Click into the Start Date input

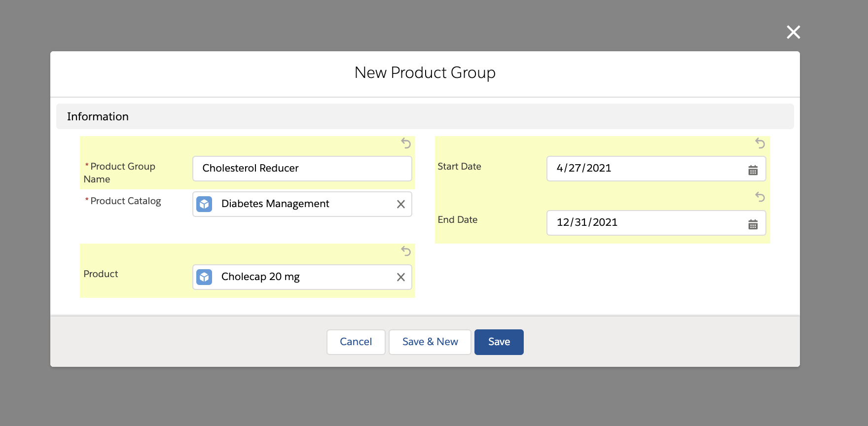click(x=646, y=169)
